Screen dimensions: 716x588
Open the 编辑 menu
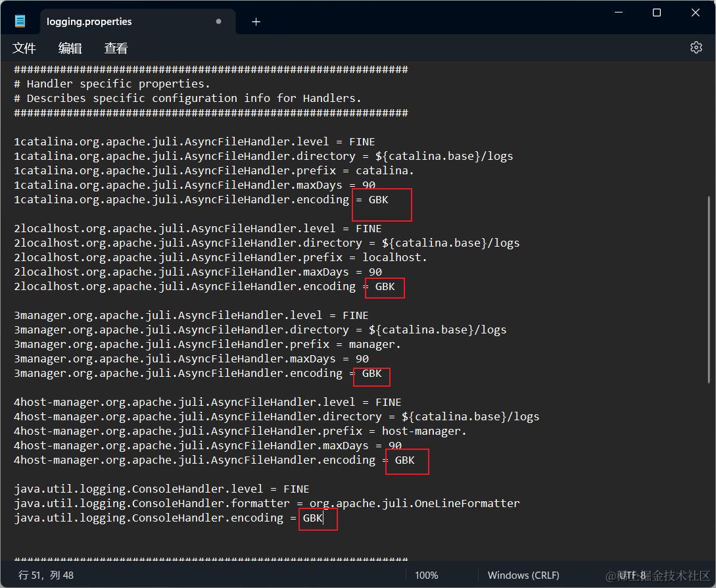pyautogui.click(x=70, y=48)
